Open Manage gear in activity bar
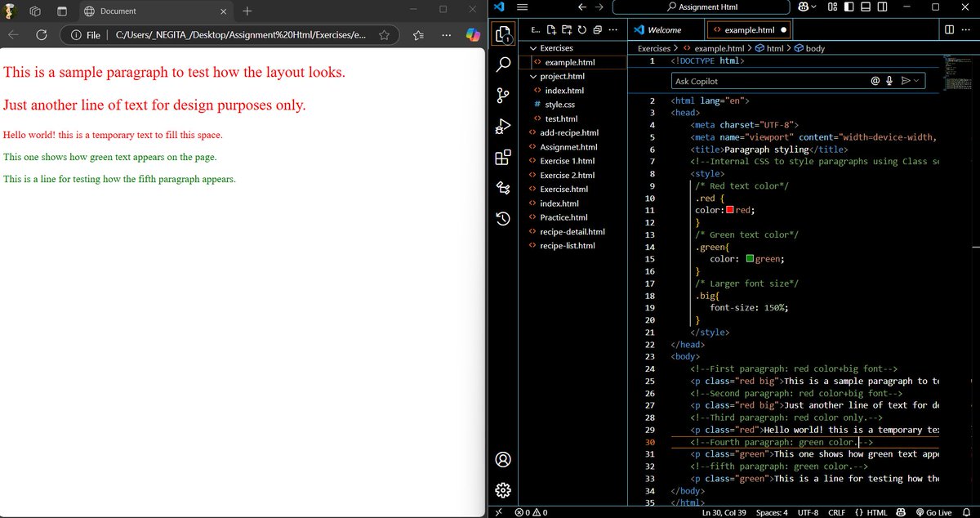This screenshot has width=980, height=518. click(x=503, y=490)
